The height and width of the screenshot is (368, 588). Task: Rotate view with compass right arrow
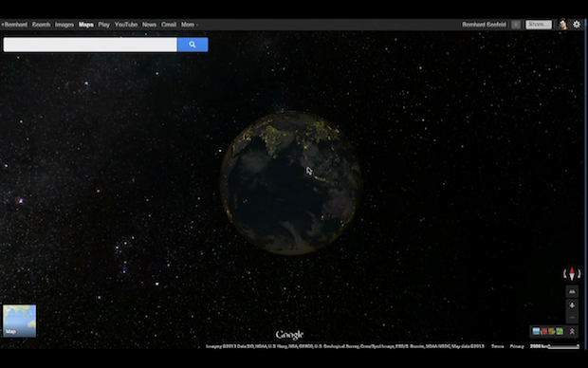pyautogui.click(x=579, y=274)
